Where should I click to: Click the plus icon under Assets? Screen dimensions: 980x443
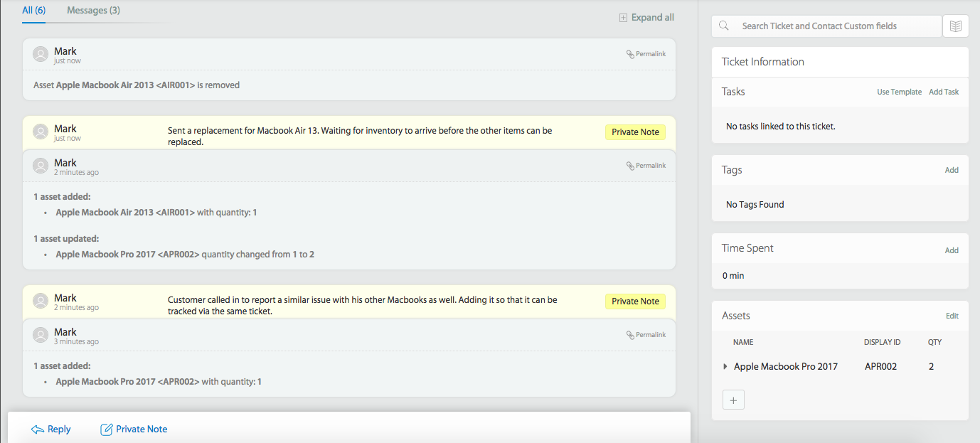click(x=733, y=400)
